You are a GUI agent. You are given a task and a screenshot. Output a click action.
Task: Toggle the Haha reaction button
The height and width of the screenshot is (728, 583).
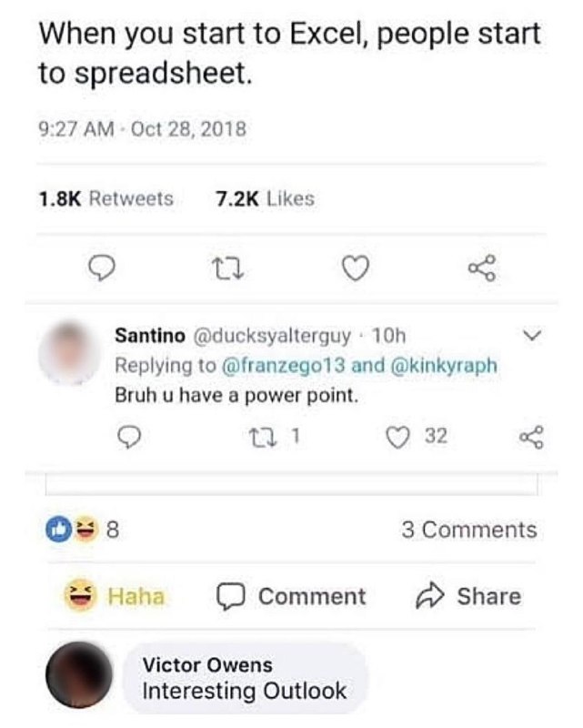click(115, 596)
